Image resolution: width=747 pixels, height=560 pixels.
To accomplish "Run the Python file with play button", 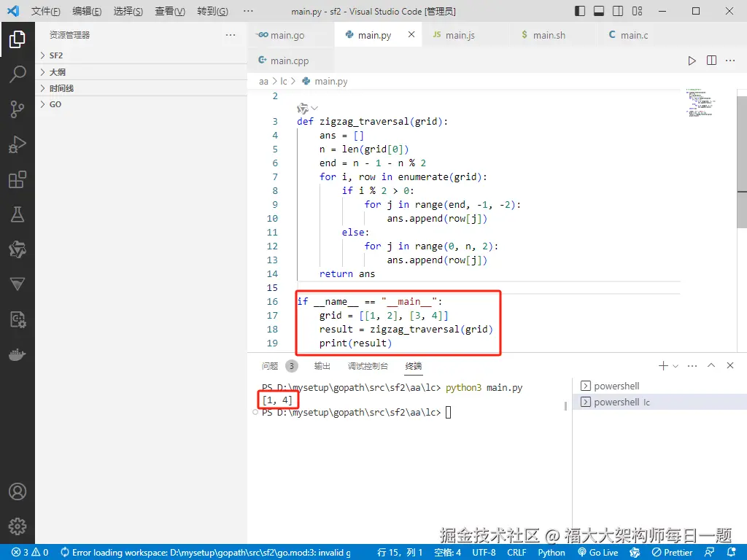I will click(692, 61).
